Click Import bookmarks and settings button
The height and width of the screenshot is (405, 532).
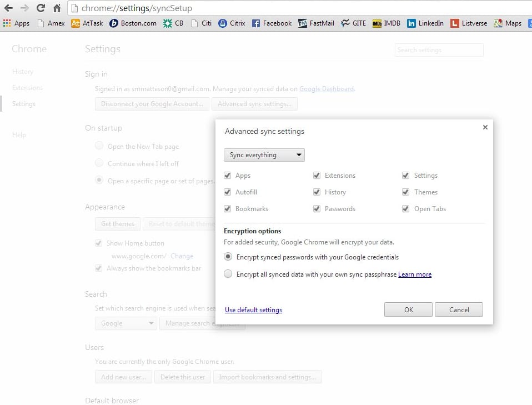(x=267, y=377)
